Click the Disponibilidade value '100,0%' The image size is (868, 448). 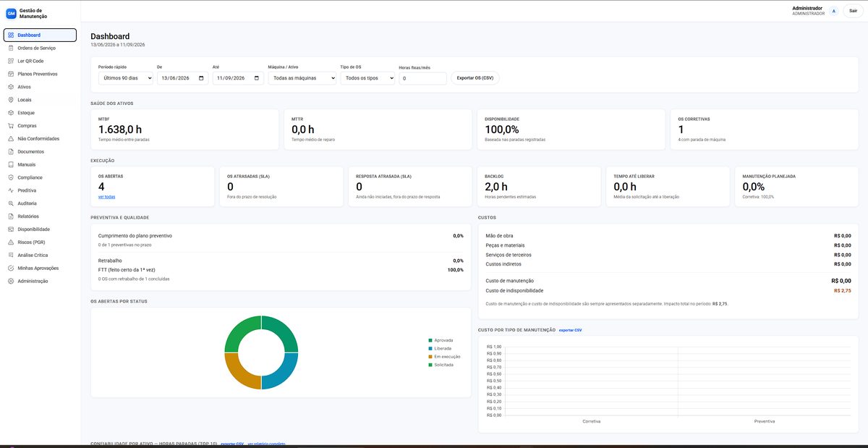tap(502, 130)
